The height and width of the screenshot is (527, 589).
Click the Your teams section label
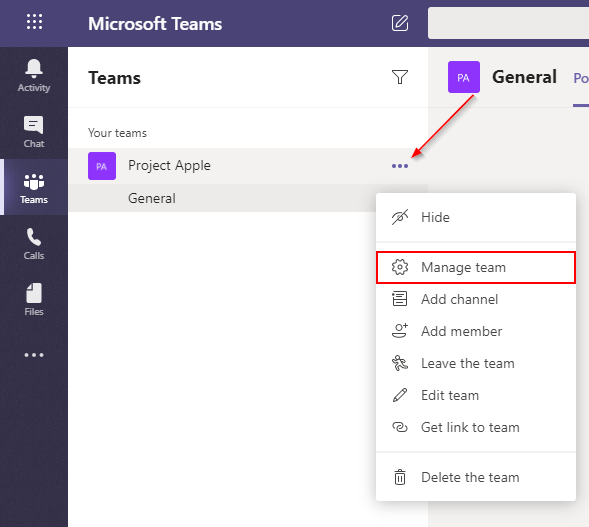click(117, 133)
